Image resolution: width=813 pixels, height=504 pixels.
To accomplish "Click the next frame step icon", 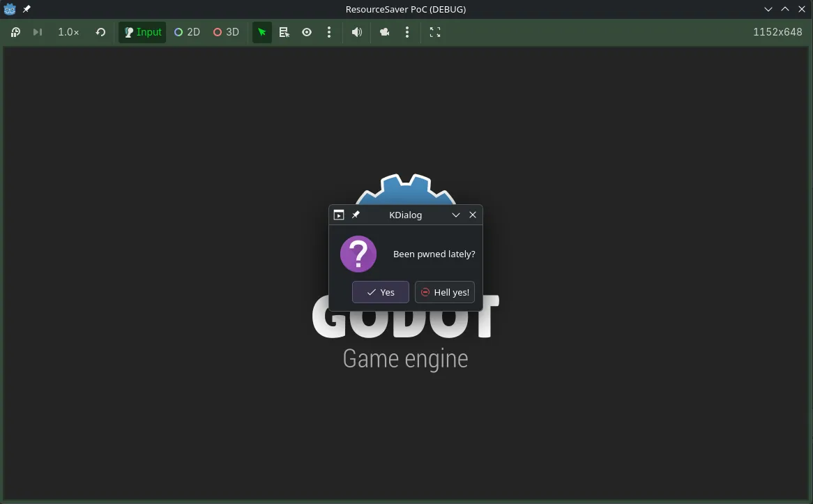I will 38,32.
